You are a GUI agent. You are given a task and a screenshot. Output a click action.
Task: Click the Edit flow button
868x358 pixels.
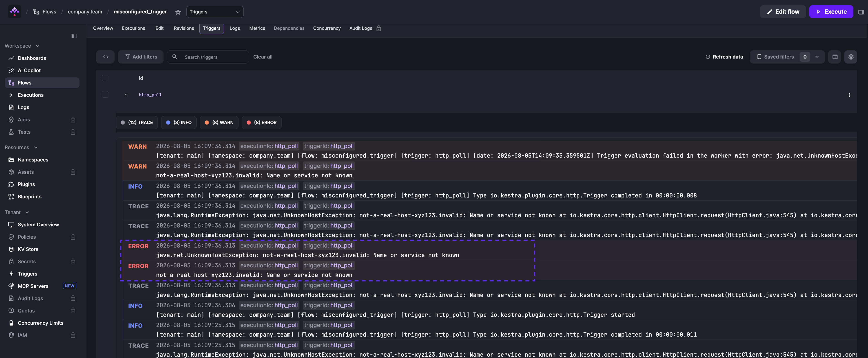pos(783,12)
